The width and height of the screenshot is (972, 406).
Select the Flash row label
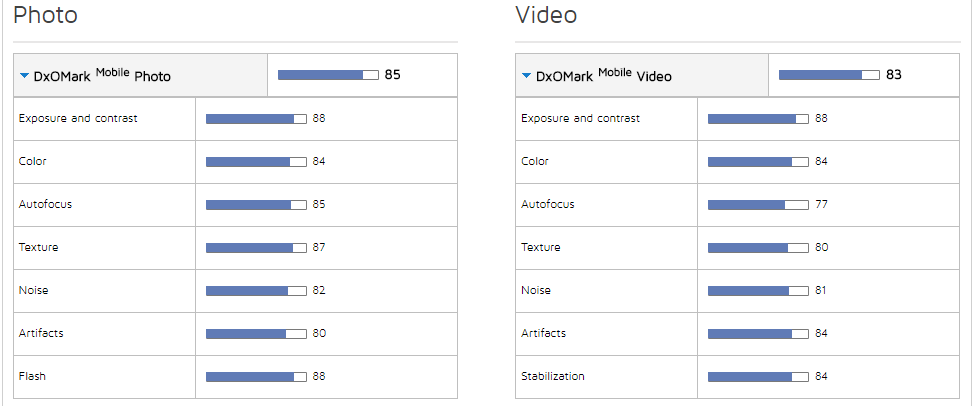(x=32, y=376)
